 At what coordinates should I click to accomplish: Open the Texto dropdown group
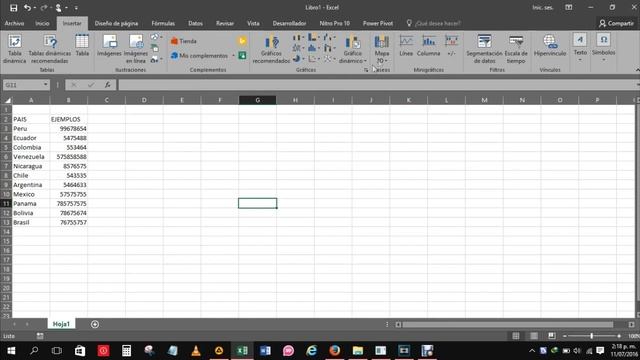point(580,48)
